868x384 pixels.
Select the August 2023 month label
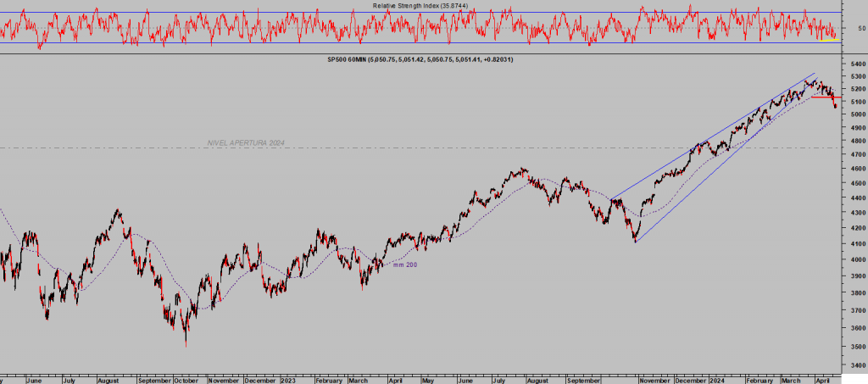coord(537,381)
